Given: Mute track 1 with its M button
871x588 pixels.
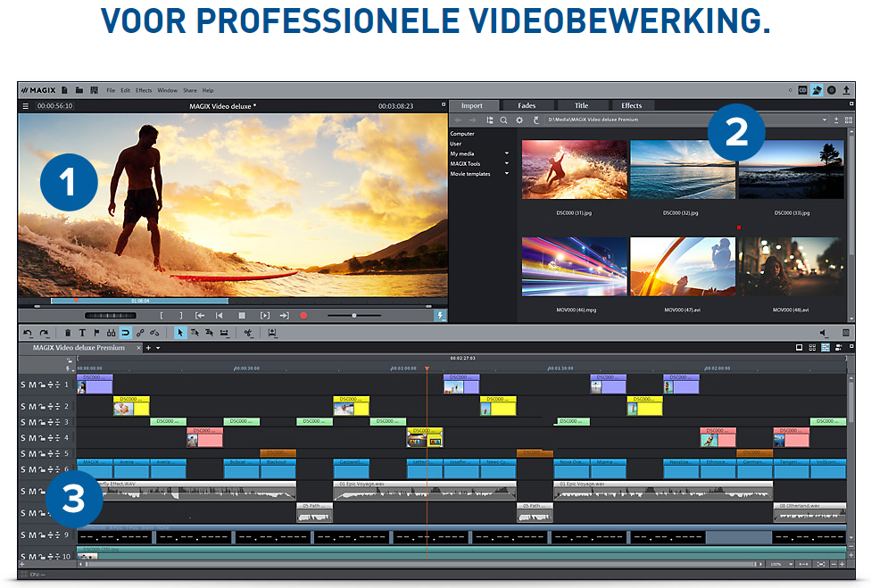Looking at the screenshot, I should coord(32,385).
